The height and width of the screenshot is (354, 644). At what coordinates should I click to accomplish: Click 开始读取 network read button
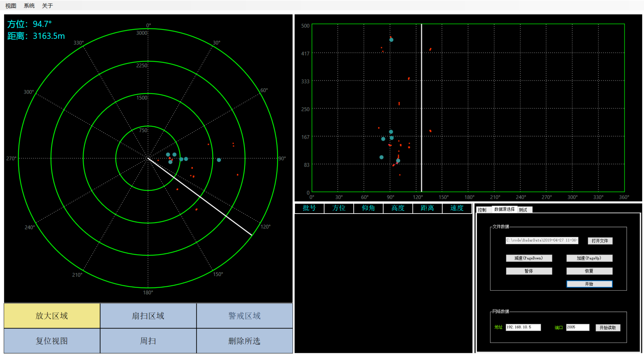click(x=608, y=328)
